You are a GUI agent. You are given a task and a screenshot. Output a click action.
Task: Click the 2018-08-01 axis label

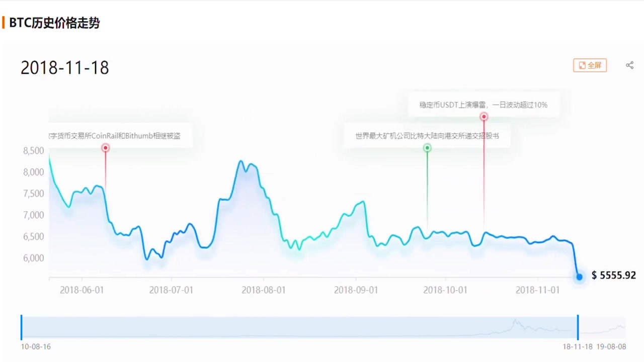pyautogui.click(x=264, y=290)
